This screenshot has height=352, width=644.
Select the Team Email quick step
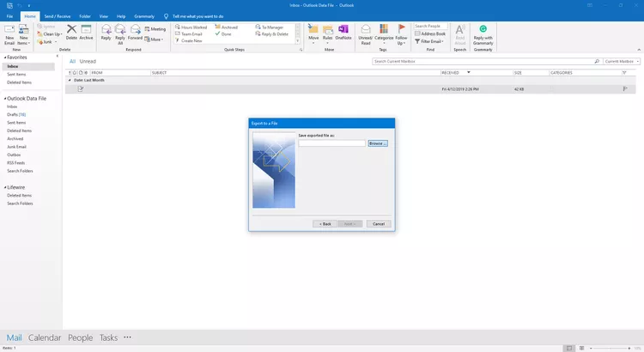(189, 34)
